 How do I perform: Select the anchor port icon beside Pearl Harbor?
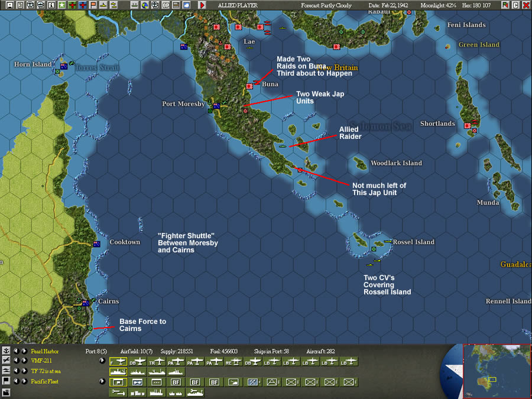[6, 351]
